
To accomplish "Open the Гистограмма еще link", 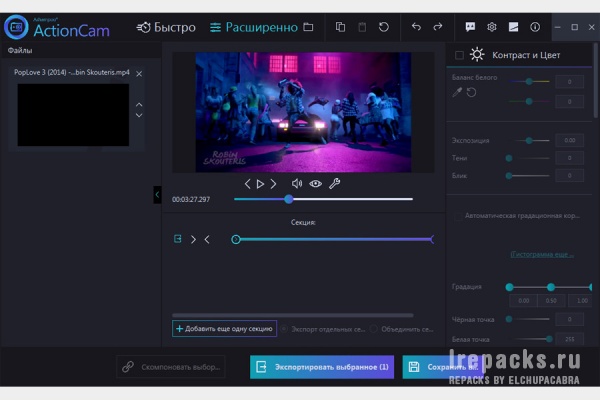I will click(542, 254).
